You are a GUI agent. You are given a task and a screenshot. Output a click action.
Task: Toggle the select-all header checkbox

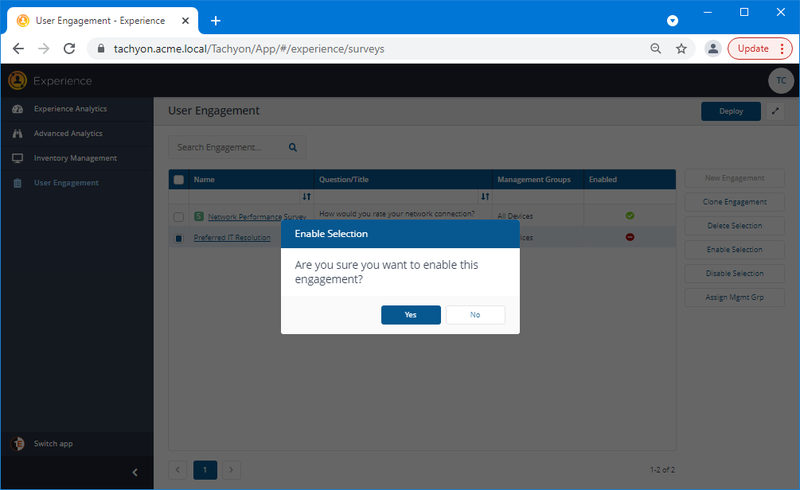(x=179, y=180)
